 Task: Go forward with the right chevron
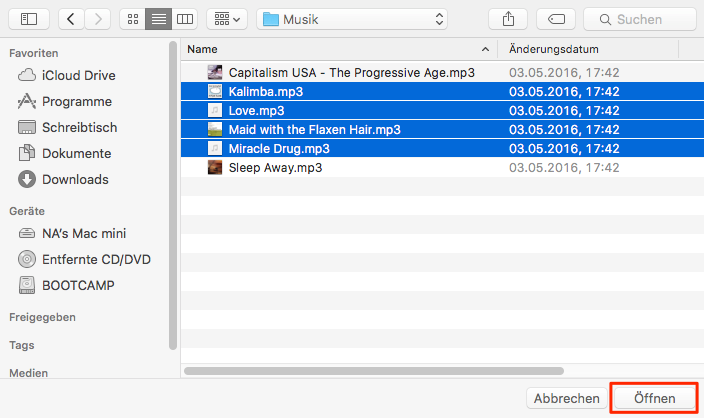tap(97, 19)
